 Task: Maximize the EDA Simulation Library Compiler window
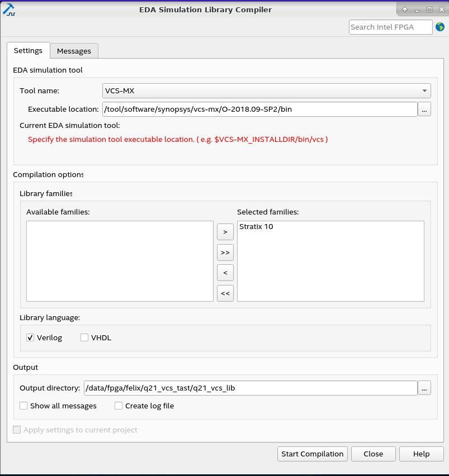tap(429, 9)
